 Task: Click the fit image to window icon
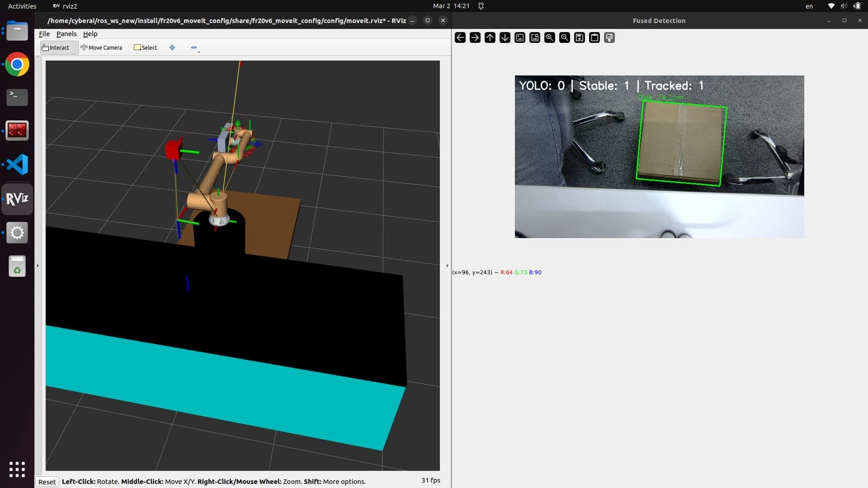pos(535,37)
